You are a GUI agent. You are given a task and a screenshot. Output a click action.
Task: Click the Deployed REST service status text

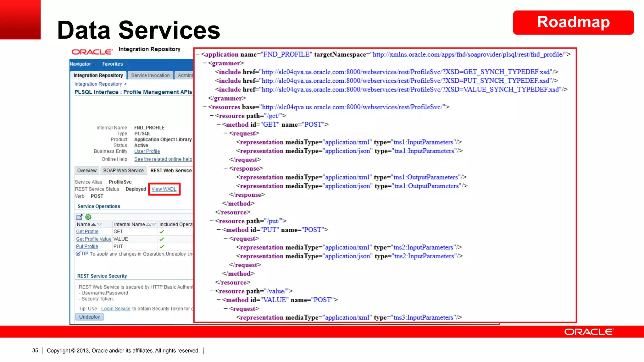click(x=136, y=189)
